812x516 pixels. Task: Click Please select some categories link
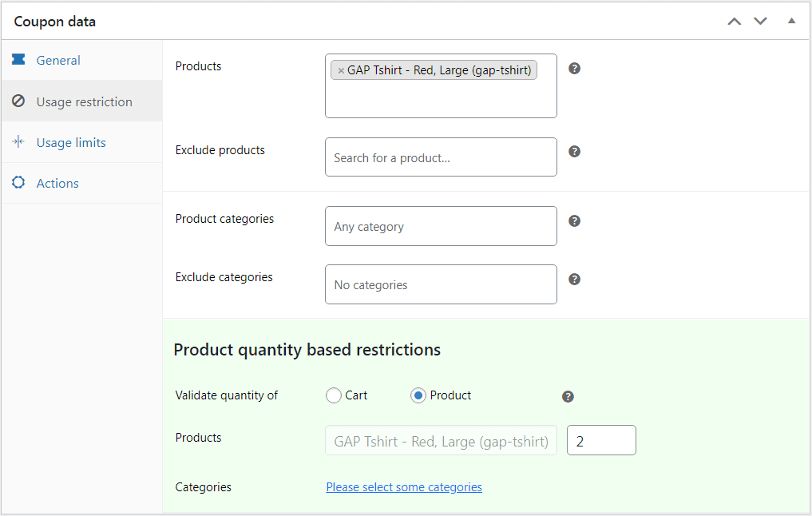point(404,487)
